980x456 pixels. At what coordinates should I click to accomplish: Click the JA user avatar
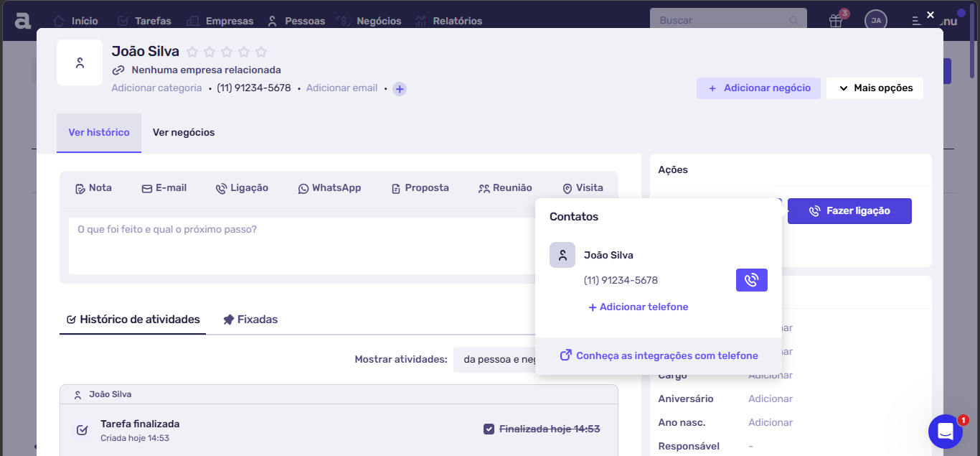coord(875,21)
